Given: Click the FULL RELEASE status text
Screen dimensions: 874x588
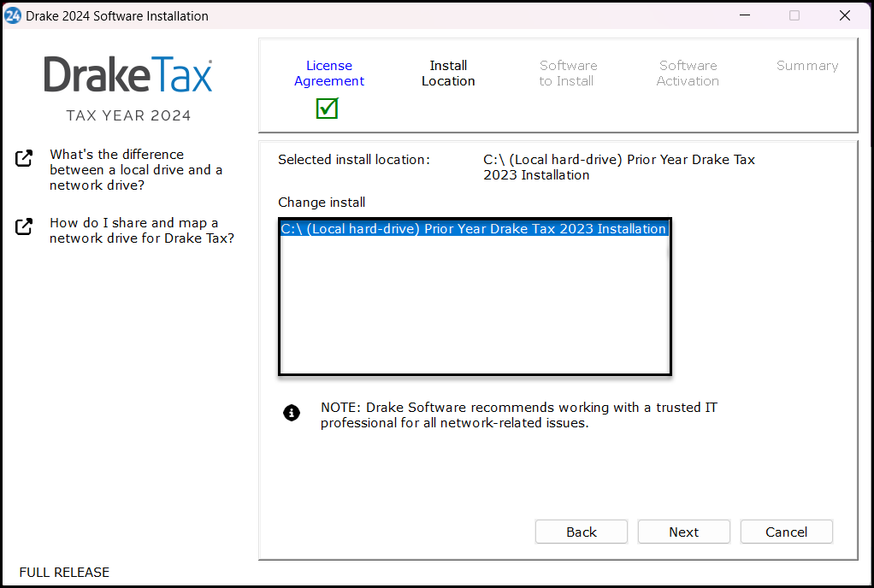Looking at the screenshot, I should (x=64, y=573).
